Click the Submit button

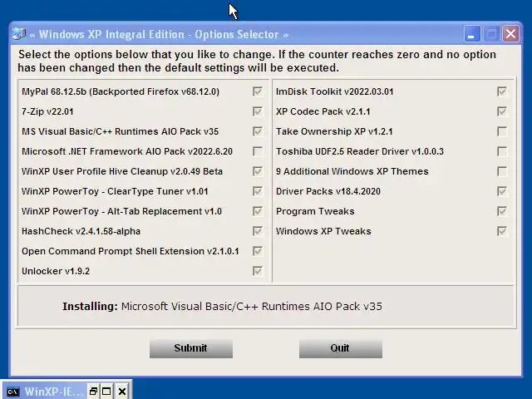pyautogui.click(x=191, y=348)
